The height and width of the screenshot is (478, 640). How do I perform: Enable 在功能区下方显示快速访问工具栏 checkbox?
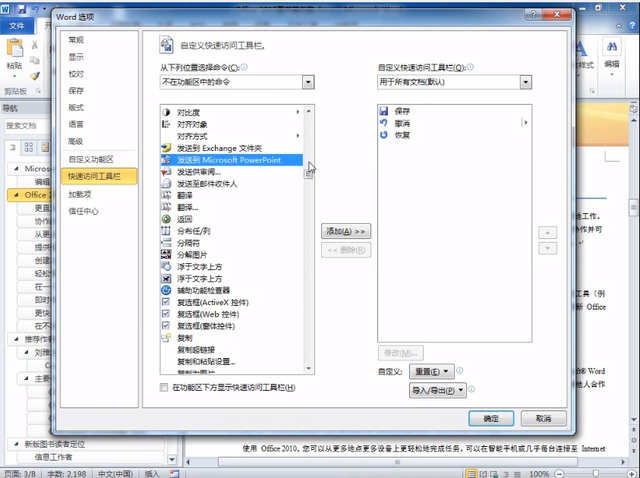coord(165,387)
